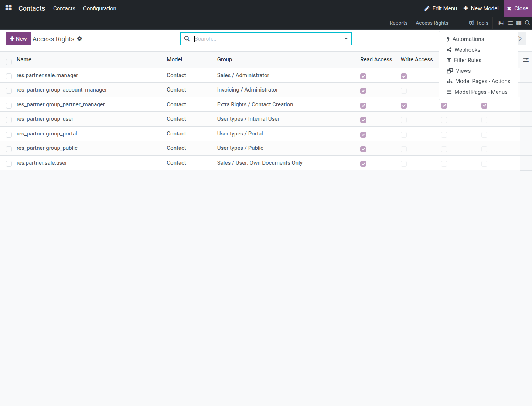
Task: Open column adjust settings icon in table header
Action: coord(526,60)
